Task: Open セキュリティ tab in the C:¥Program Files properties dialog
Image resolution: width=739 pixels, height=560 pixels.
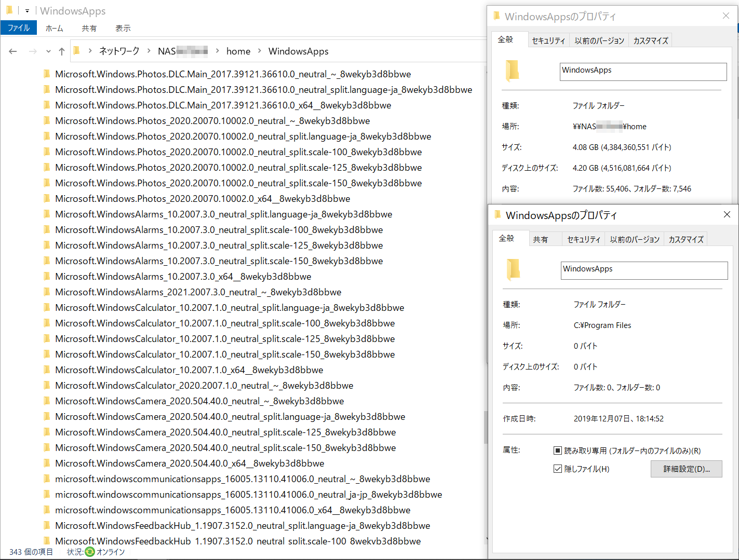Action: click(x=584, y=239)
